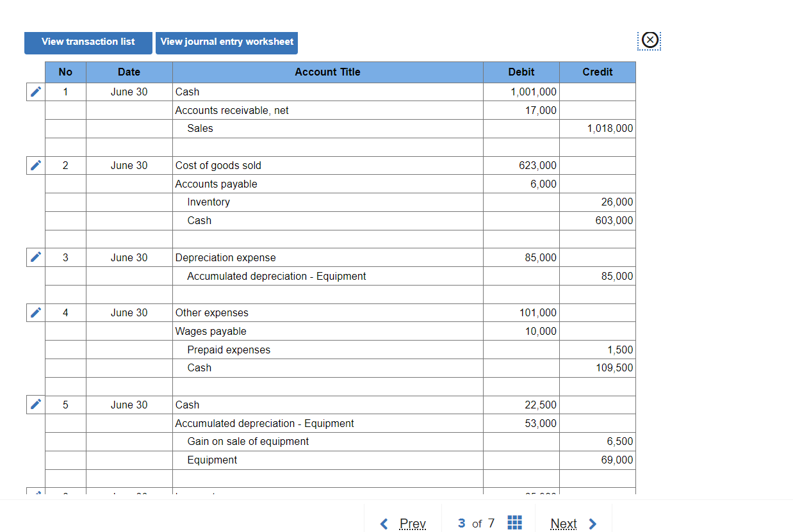Screen dimensions: 793x532
Task: Click the 26,000 credit amount
Action: [617, 202]
